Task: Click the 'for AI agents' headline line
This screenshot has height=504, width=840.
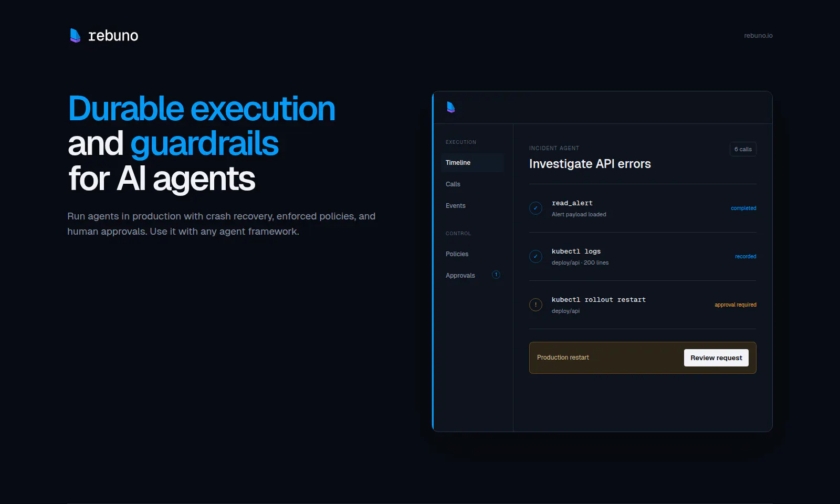Action: 162,179
